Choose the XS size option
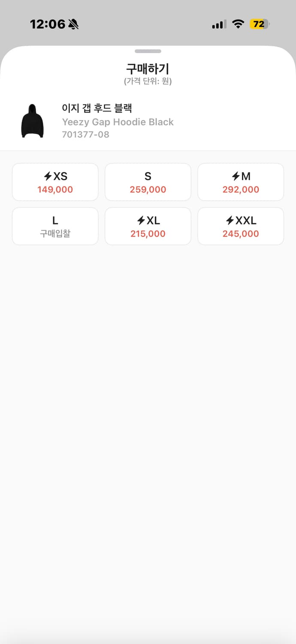Viewport: 296px width, 644px height. [55, 182]
